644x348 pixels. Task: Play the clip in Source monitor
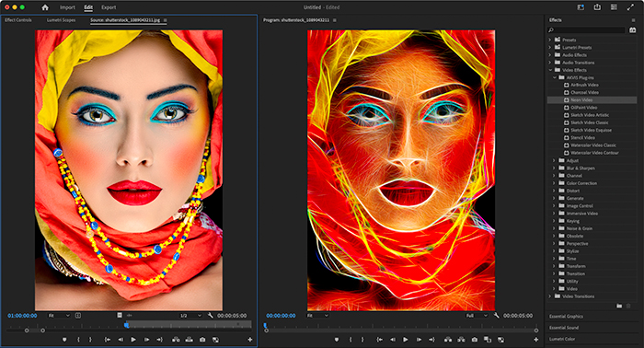(x=133, y=340)
